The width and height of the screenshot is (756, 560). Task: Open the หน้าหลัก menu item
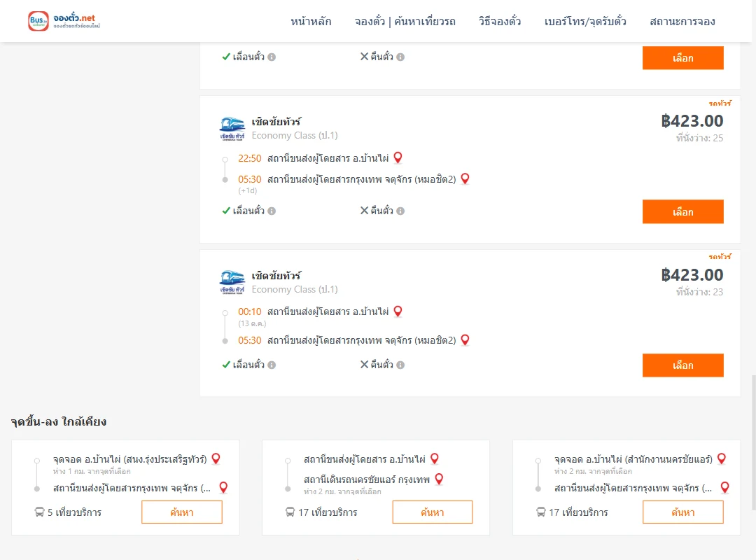pos(311,22)
